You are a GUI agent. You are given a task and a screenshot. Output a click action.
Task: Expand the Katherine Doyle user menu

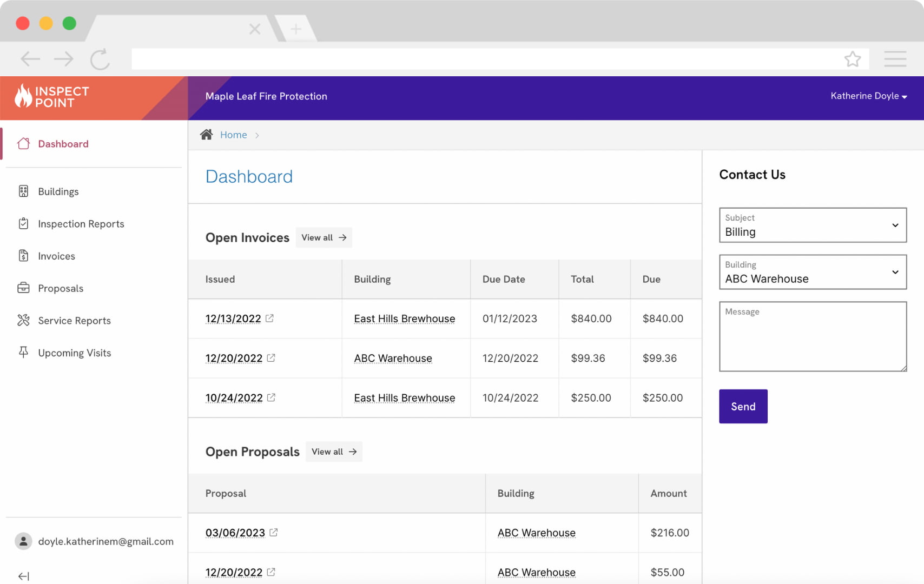(x=869, y=96)
